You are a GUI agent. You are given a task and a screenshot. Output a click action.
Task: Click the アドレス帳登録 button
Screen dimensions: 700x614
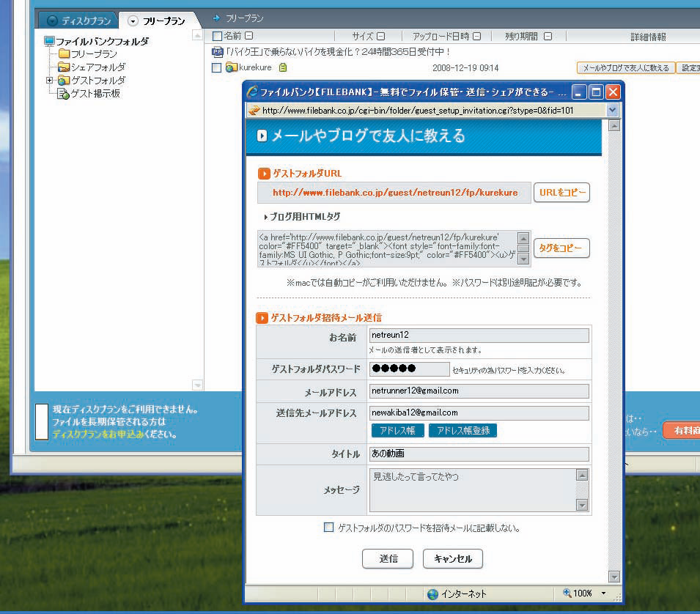pyautogui.click(x=463, y=431)
